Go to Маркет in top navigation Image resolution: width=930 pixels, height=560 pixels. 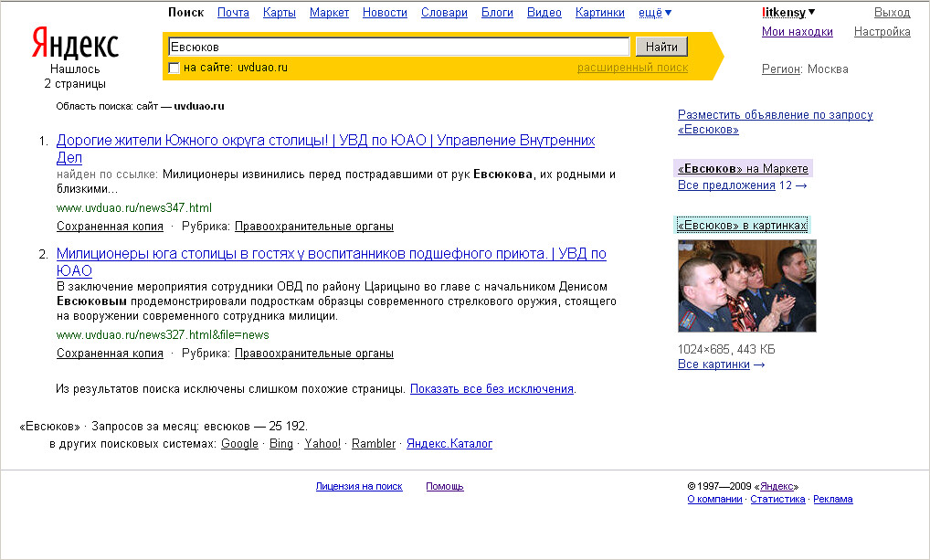(x=329, y=13)
